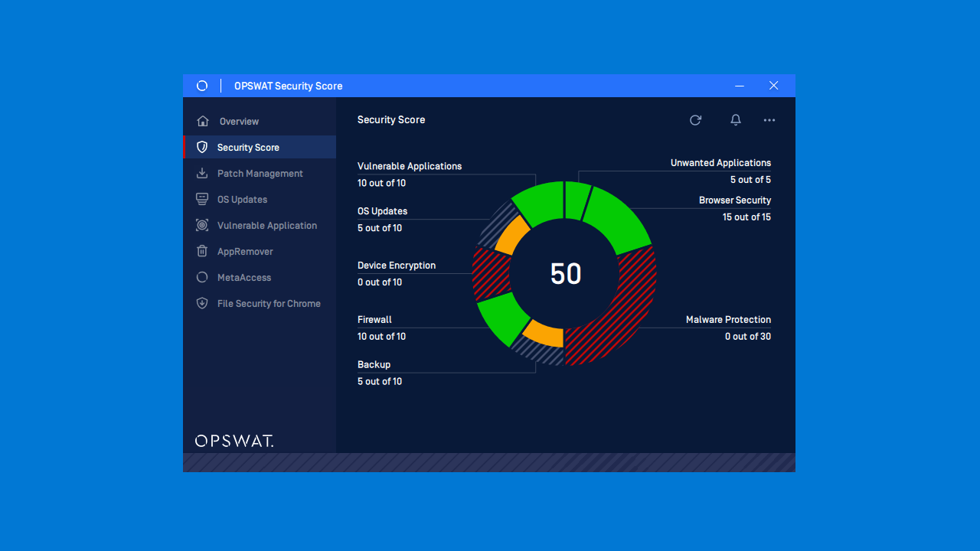
Task: Open the Overview page
Action: tap(260, 121)
